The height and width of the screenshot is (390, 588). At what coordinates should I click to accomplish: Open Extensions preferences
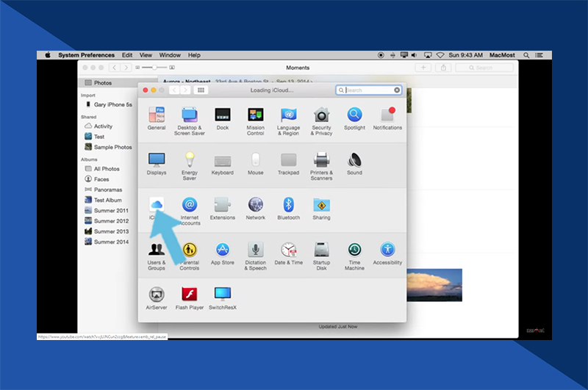223,209
